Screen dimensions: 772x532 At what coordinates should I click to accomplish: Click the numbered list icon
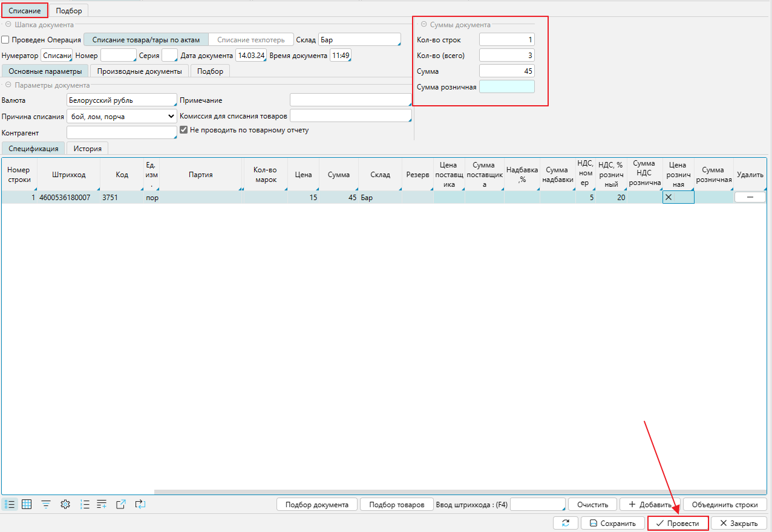85,504
